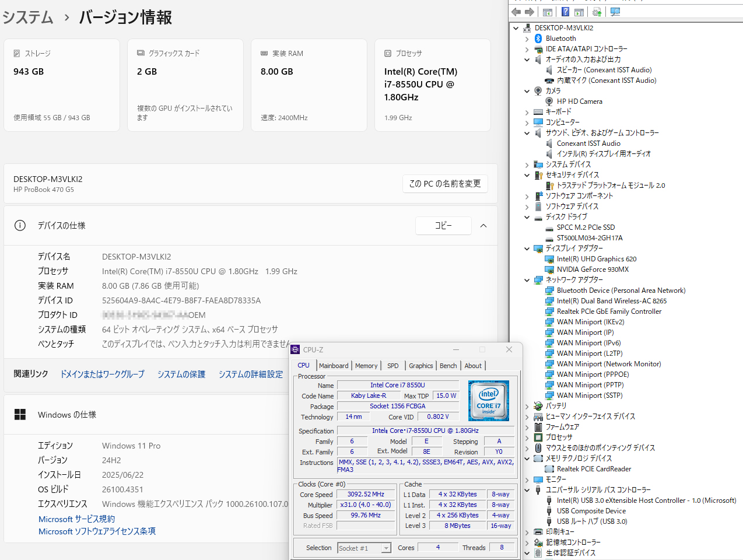Image resolution: width=743 pixels, height=560 pixels.
Task: Select 内蔵マイク (Conexant ISST Audio) device
Action: point(607,80)
